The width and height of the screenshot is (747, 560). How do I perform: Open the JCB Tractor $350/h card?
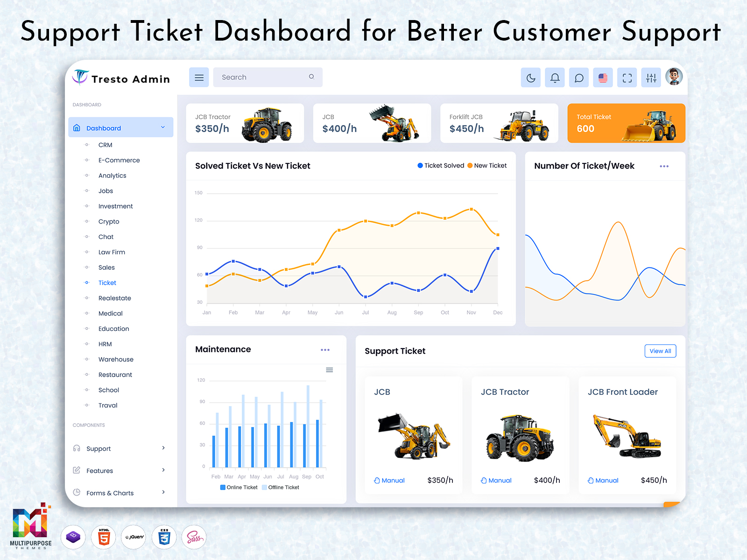point(245,123)
